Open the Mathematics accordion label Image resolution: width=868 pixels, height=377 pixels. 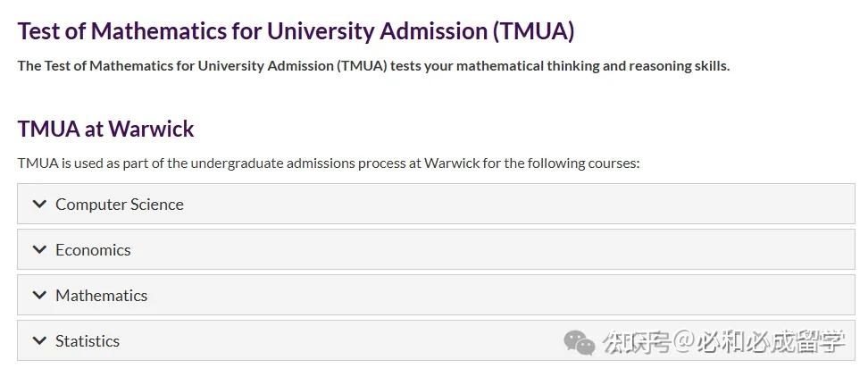(x=101, y=296)
